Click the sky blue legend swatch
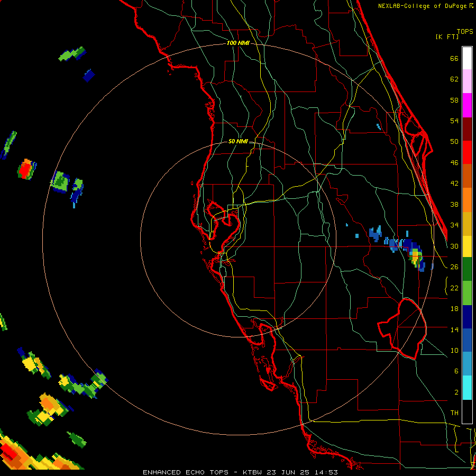Viewport: 476px width, 476px height. pos(467,364)
